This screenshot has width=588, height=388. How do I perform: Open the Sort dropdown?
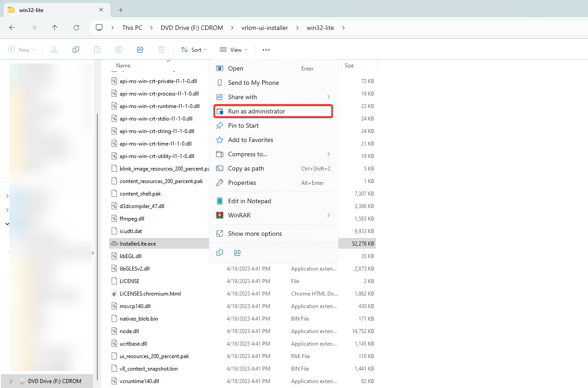194,50
